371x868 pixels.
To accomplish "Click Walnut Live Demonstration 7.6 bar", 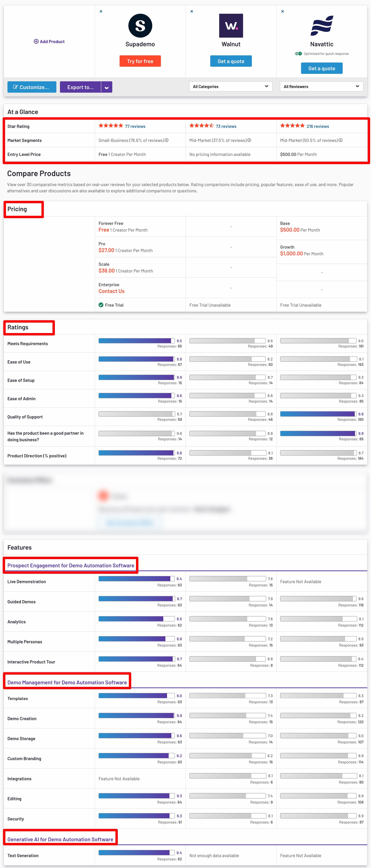I will pos(228,579).
